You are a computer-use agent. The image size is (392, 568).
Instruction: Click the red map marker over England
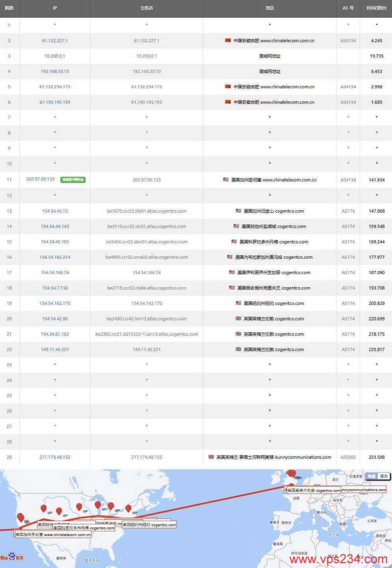point(292,474)
